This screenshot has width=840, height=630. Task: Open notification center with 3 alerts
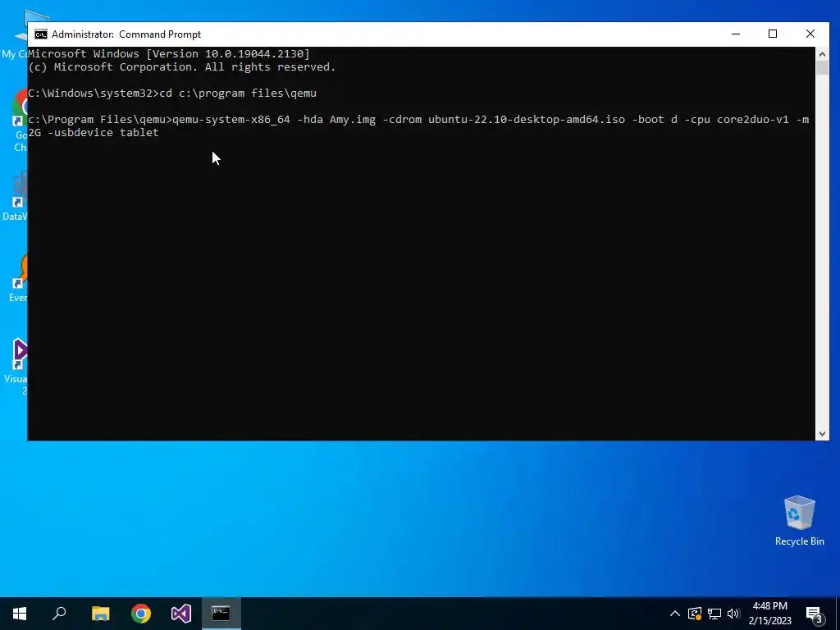click(815, 614)
